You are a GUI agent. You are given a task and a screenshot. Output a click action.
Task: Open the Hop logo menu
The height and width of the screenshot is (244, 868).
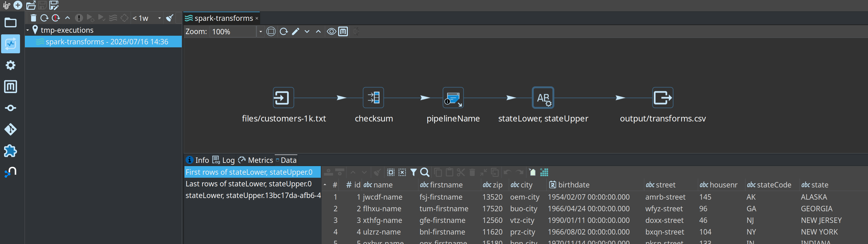[6, 5]
